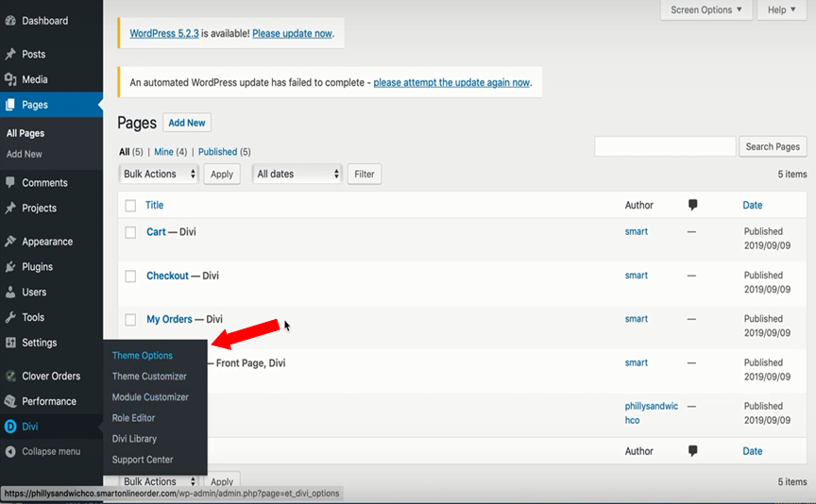Click the Projects pin icon
Screen dimensions: 816x504
[10, 208]
